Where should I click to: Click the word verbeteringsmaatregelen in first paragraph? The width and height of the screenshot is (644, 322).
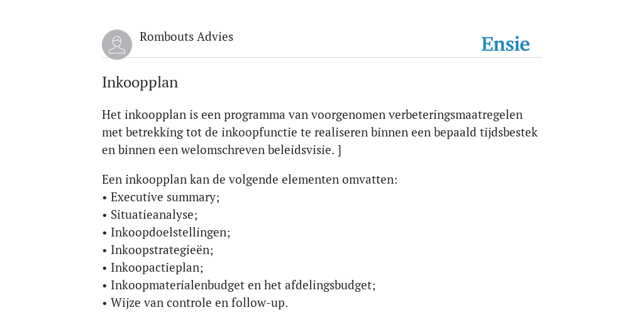click(x=455, y=115)
